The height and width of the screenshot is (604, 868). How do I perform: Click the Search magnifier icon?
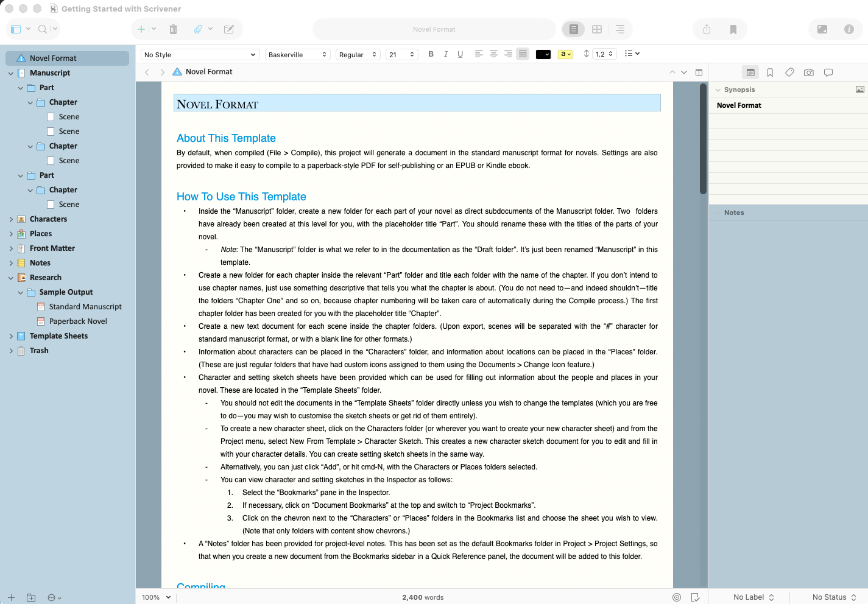click(x=43, y=29)
